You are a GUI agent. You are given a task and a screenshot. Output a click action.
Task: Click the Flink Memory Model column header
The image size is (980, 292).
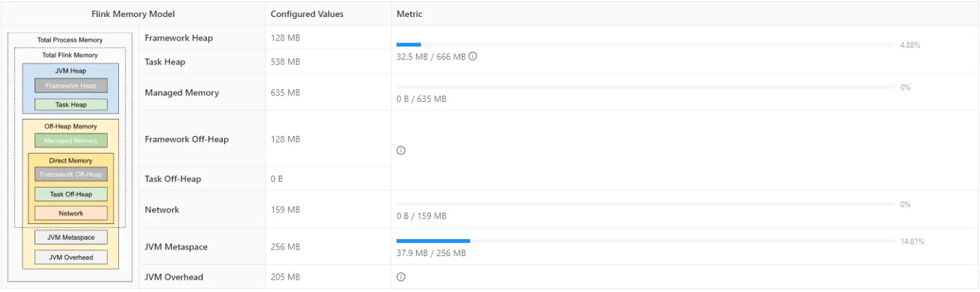pos(133,14)
